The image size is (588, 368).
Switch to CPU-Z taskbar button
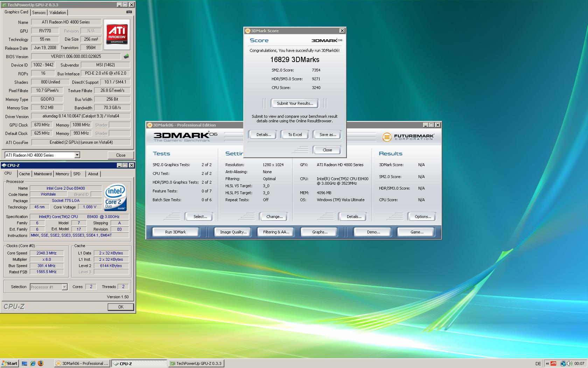(139, 363)
